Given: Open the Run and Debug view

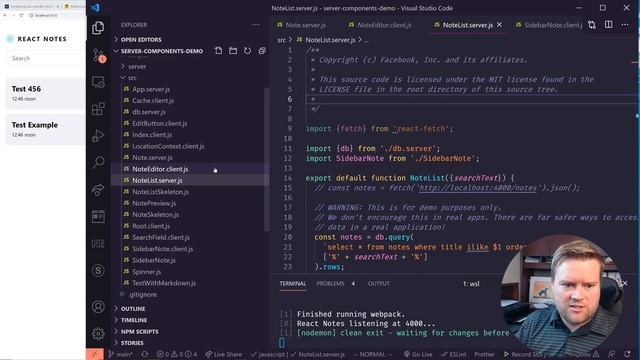Looking at the screenshot, I should click(x=98, y=136).
